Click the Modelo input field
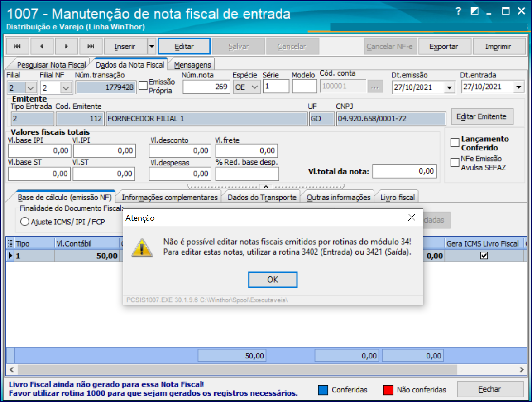This screenshot has width=532, height=402. pos(304,86)
